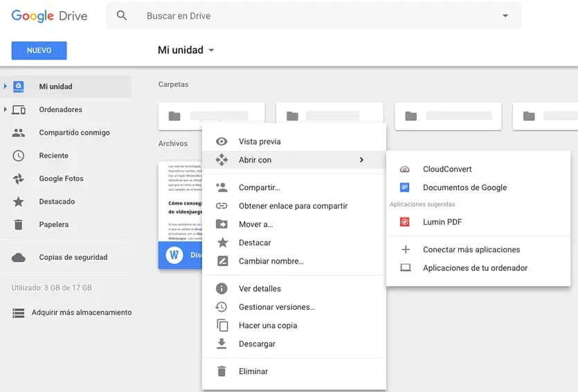Viewport: 578px width, 392px height.
Task: Click the Google Drive logo
Action: [49, 16]
